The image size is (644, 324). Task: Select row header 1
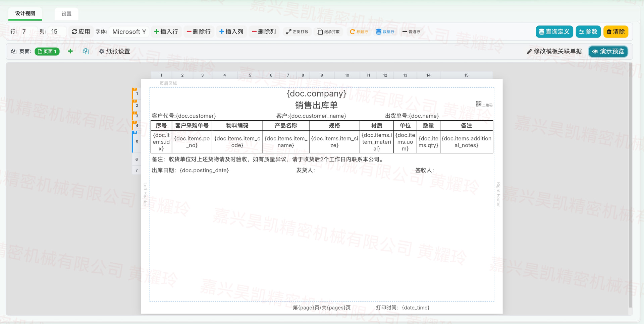[137, 93]
